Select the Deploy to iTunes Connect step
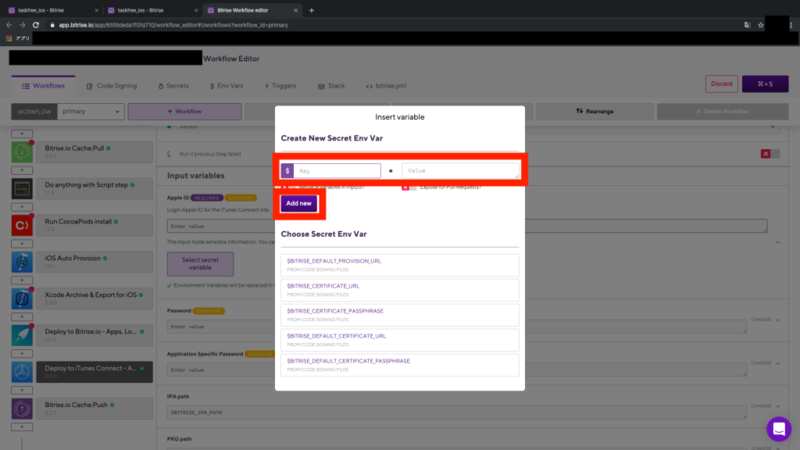 [x=94, y=372]
